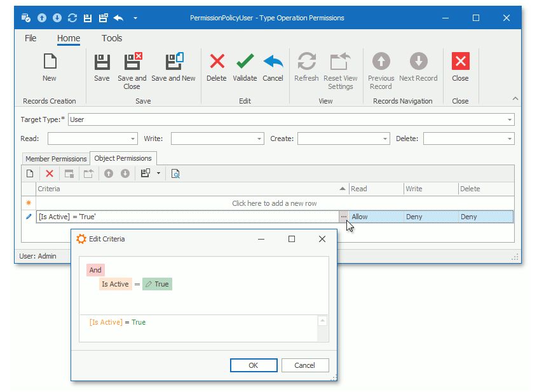Screen dimensions: 544x392
Task: Switch to the Member Permissions tab
Action: coord(56,159)
